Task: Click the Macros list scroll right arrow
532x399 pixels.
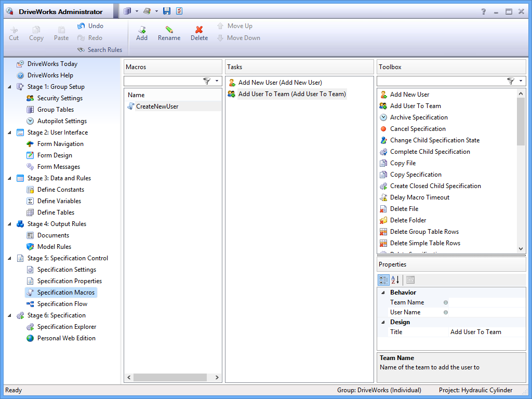Action: pyautogui.click(x=217, y=377)
